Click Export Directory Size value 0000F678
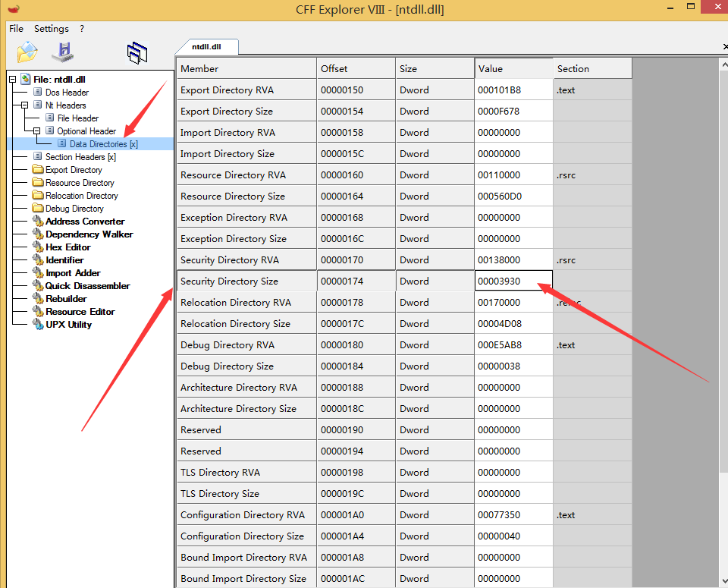728x588 pixels. click(513, 111)
